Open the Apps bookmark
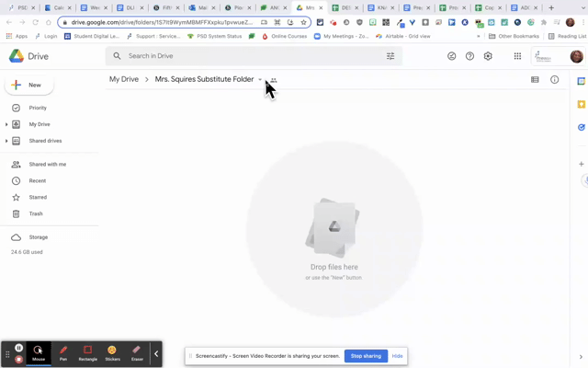Image resolution: width=588 pixels, height=368 pixels. (17, 37)
